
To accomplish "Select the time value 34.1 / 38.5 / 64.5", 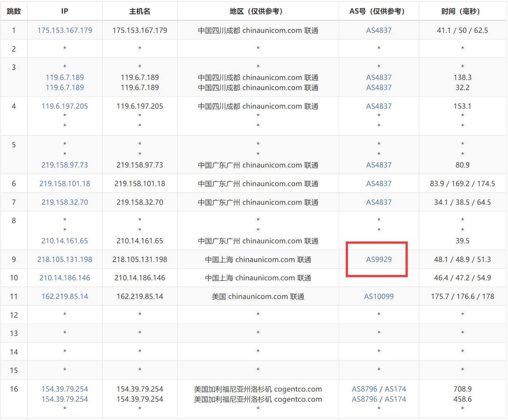I will (x=462, y=202).
